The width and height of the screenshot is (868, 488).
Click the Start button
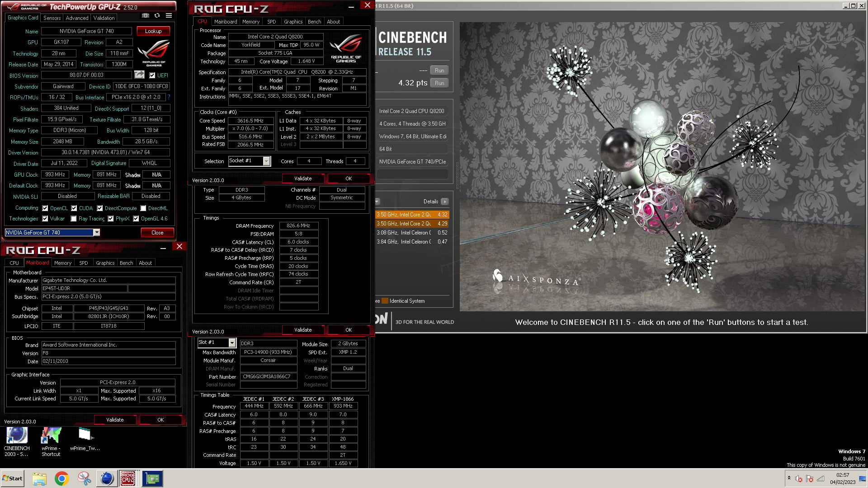(12, 479)
